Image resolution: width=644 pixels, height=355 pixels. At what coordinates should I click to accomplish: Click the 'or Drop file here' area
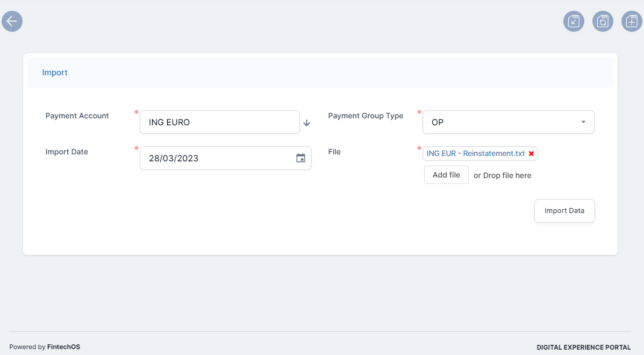(502, 175)
